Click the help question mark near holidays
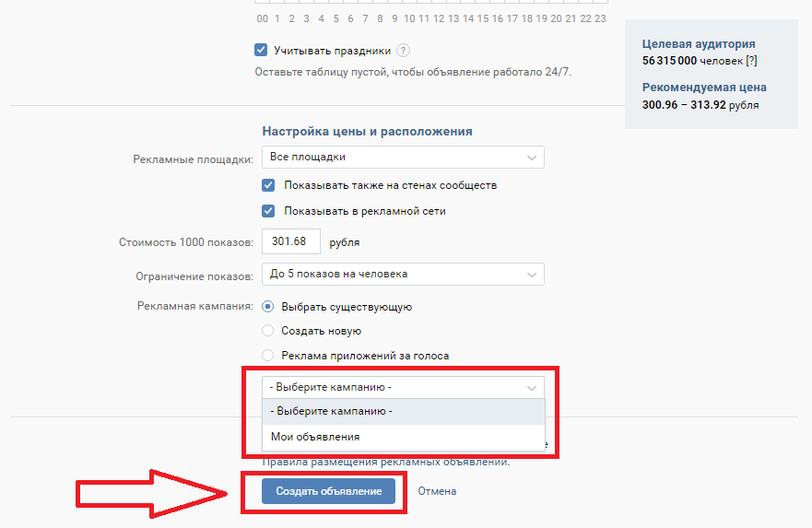Screen dimensions: 812x528 coord(404,51)
